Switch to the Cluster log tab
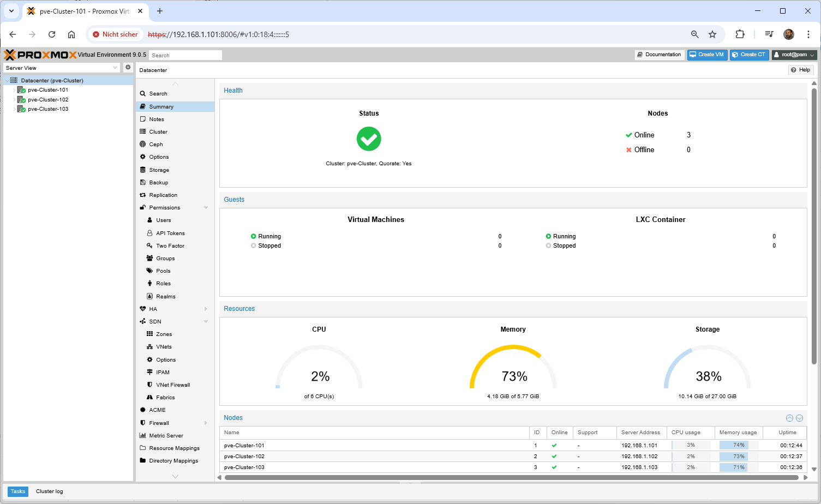The image size is (821, 504). 49,491
